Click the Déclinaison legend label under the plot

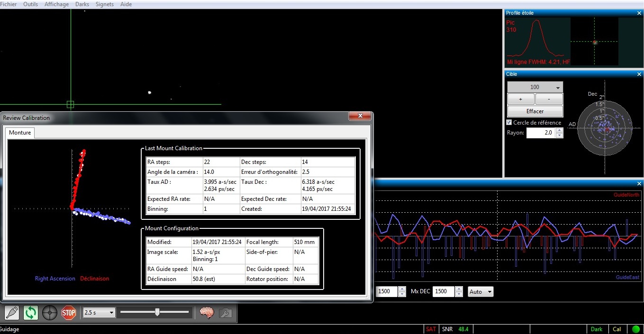coord(94,279)
